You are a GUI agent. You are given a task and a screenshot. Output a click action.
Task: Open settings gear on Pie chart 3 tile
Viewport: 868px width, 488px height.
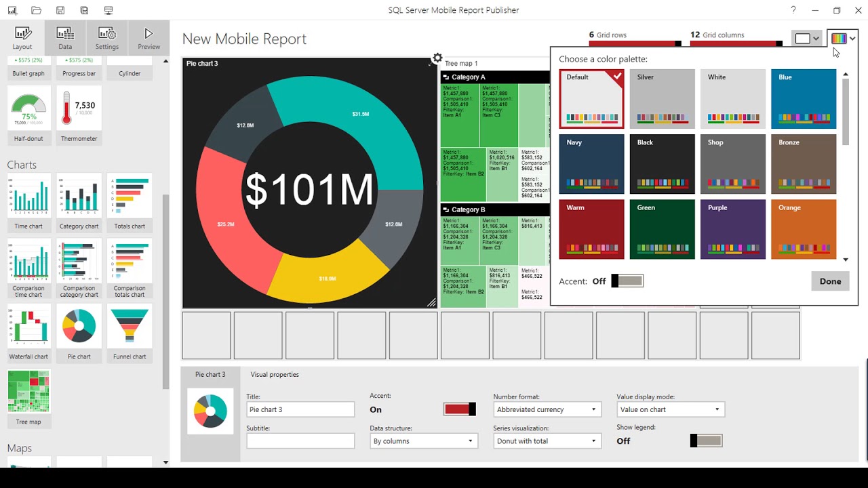437,58
